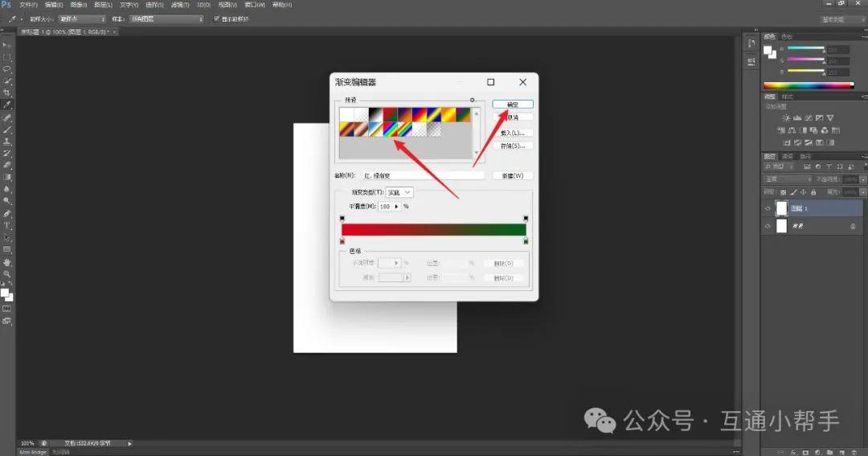Choose the Horizontal Type tool
Viewport: 868px width, 456px height.
click(x=7, y=226)
